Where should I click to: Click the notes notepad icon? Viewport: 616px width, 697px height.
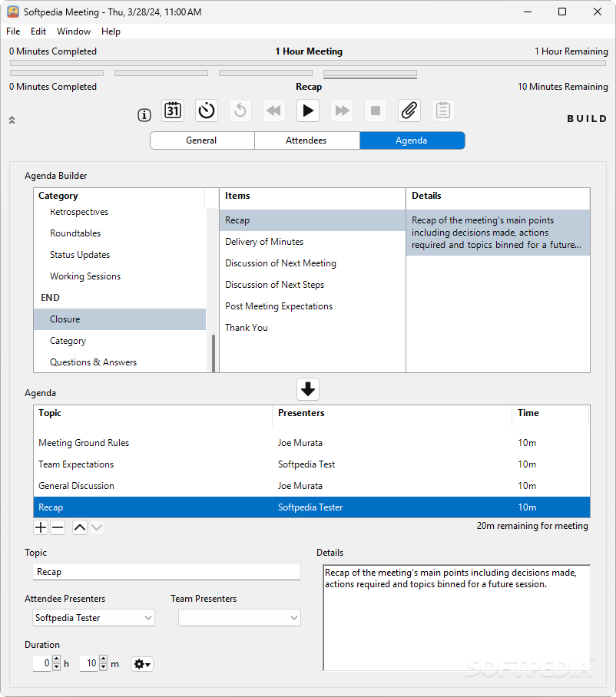(443, 111)
